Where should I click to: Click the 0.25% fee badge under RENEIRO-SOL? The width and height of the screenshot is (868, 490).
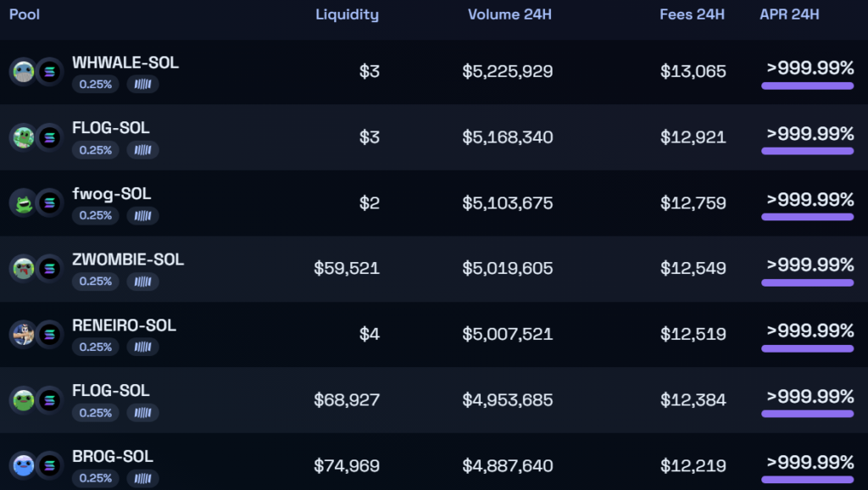click(96, 347)
